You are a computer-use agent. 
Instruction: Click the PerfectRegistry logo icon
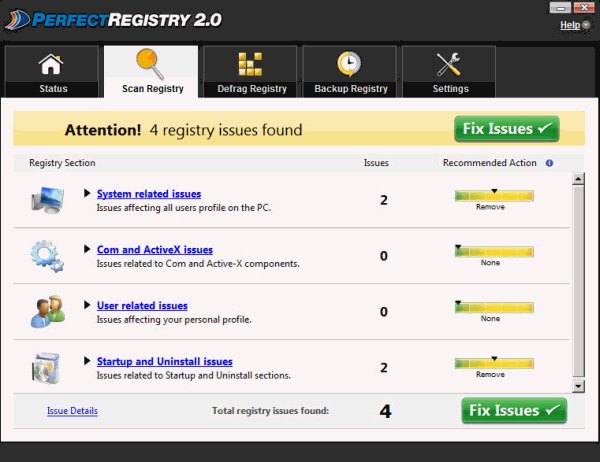17,20
